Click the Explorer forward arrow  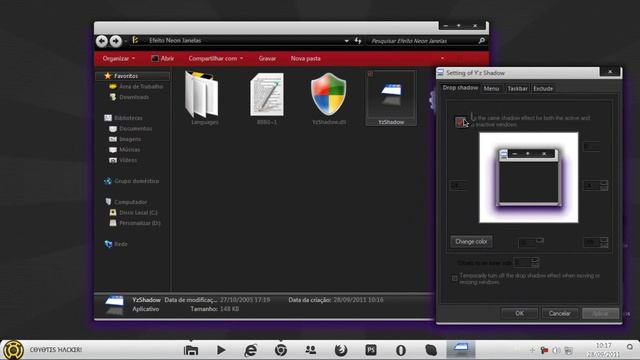(116, 41)
